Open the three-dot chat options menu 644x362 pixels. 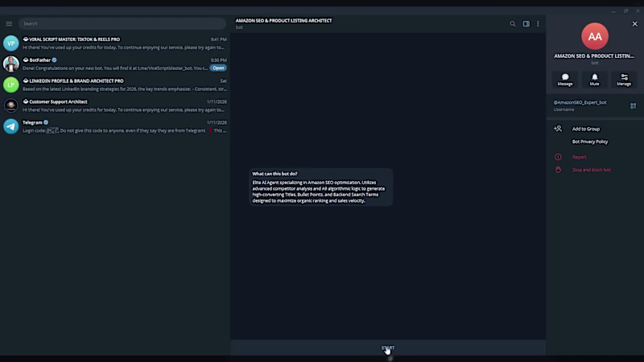pyautogui.click(x=538, y=24)
